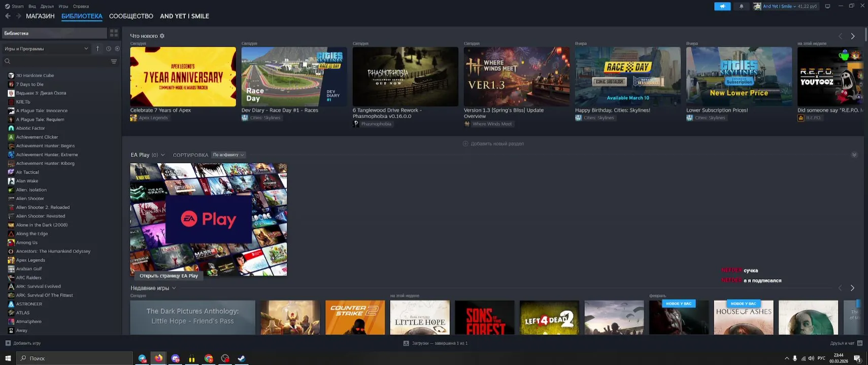Open the notifications bell
The height and width of the screenshot is (365, 868).
741,6
